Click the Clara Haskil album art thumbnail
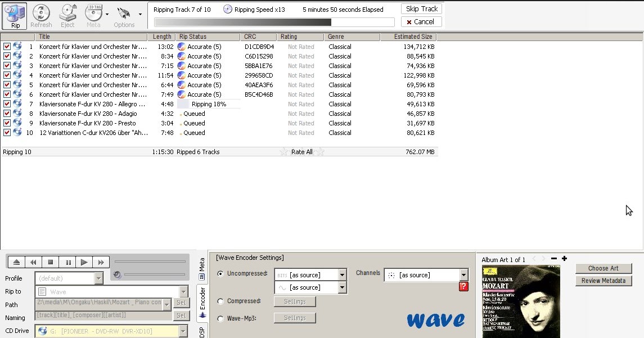The width and height of the screenshot is (644, 338). (520, 301)
